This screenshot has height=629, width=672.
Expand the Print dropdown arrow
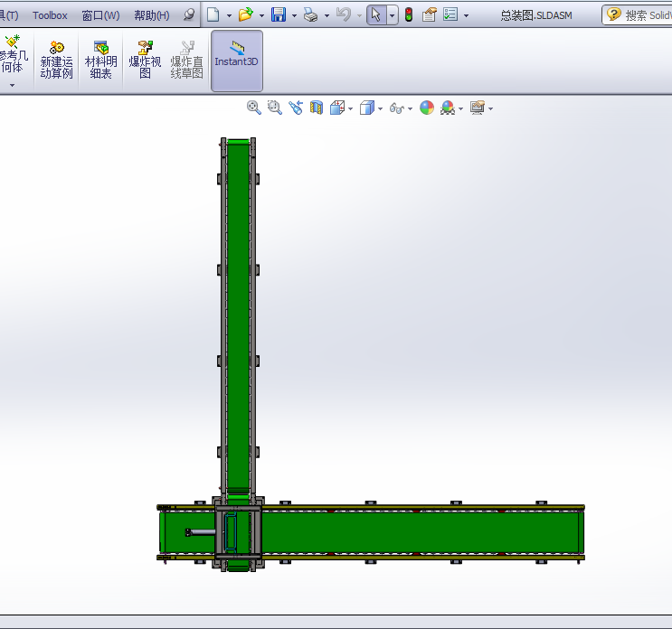pos(327,16)
